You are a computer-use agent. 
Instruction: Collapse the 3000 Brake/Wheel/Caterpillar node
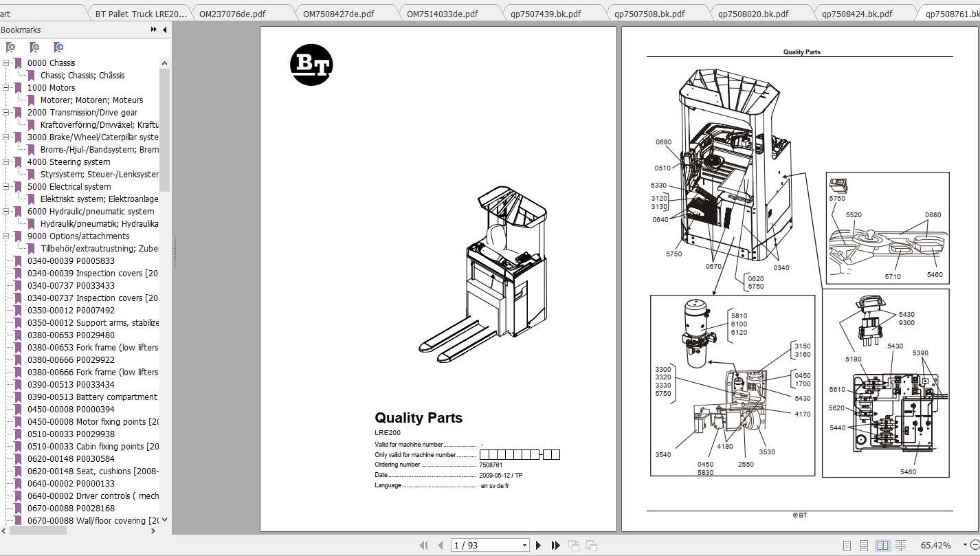tap(6, 137)
